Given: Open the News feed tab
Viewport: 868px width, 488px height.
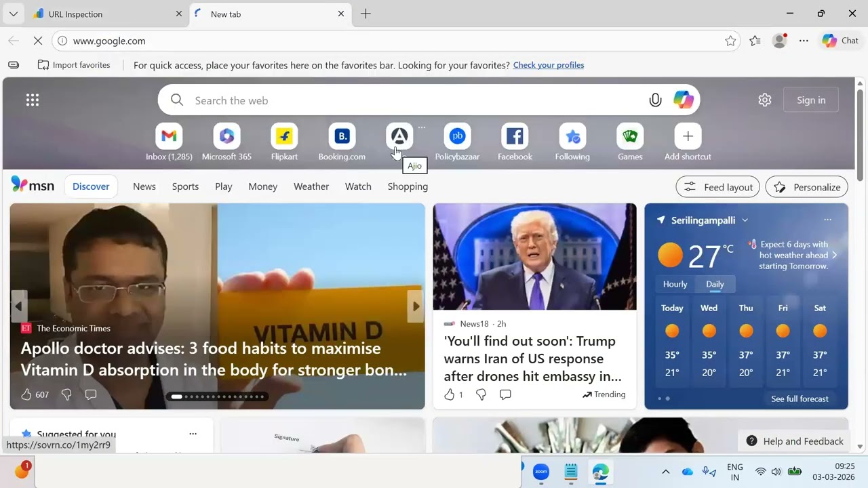Looking at the screenshot, I should click(144, 186).
